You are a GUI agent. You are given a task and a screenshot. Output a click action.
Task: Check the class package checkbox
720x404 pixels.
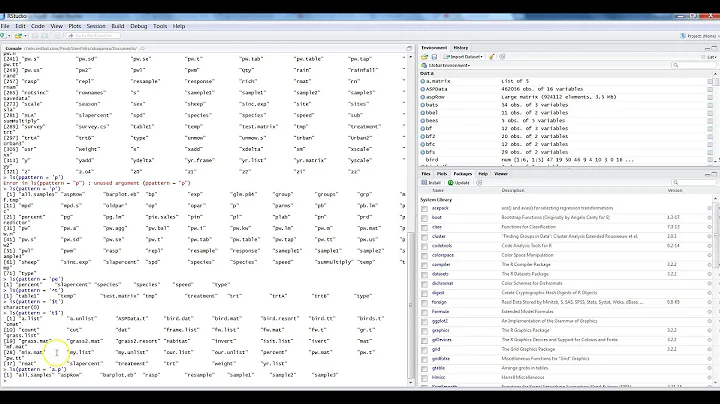tap(424, 228)
